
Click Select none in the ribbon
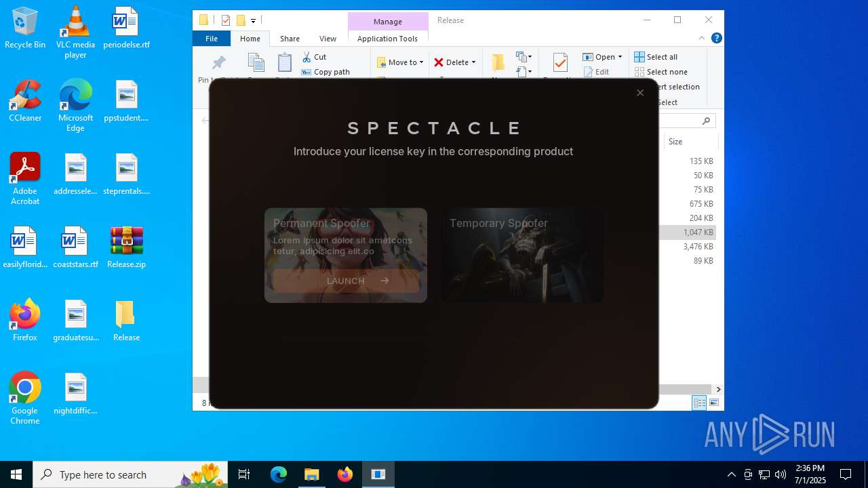click(661, 72)
